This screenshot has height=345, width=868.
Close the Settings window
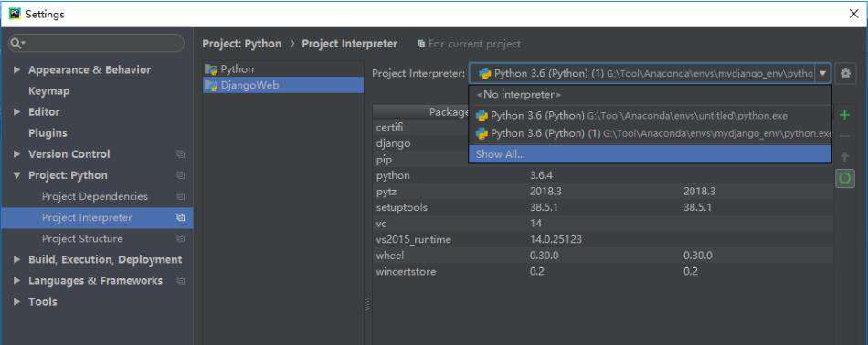tap(854, 14)
